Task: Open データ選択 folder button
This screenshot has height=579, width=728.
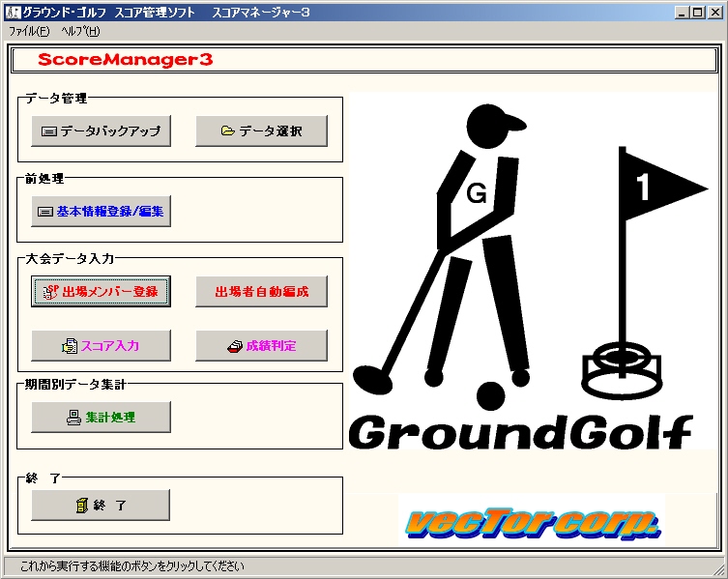Action: point(261,130)
